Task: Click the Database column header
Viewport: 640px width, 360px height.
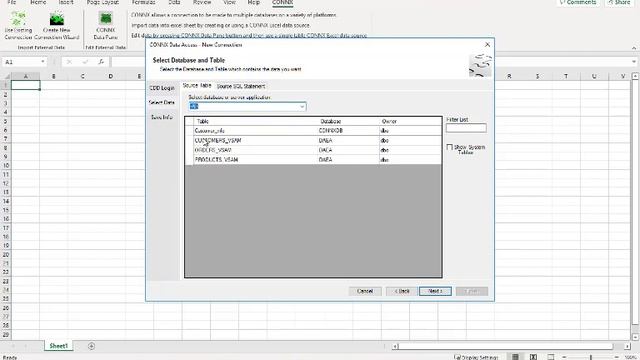Action: (349, 121)
